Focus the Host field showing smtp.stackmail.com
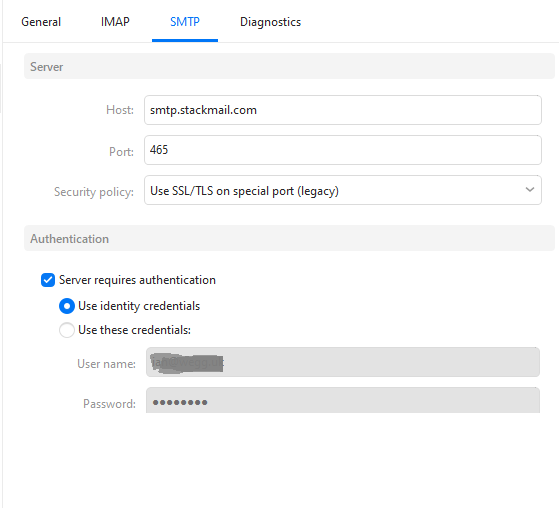This screenshot has width=559, height=508. [343, 110]
